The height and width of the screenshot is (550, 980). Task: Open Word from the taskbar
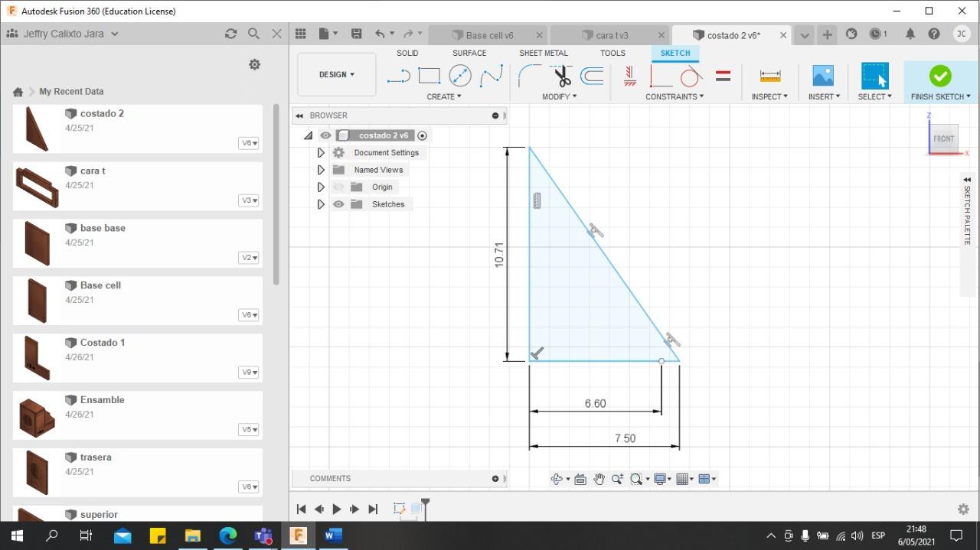[333, 535]
